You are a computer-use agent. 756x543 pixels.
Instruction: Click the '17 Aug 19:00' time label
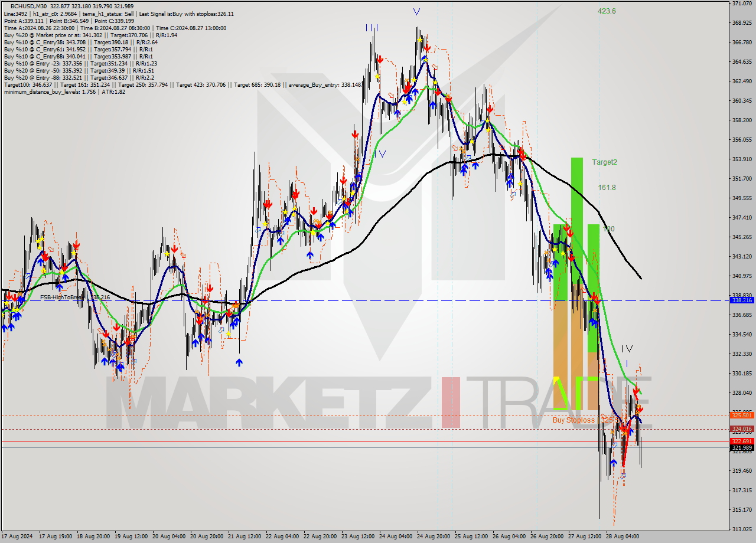(x=56, y=537)
